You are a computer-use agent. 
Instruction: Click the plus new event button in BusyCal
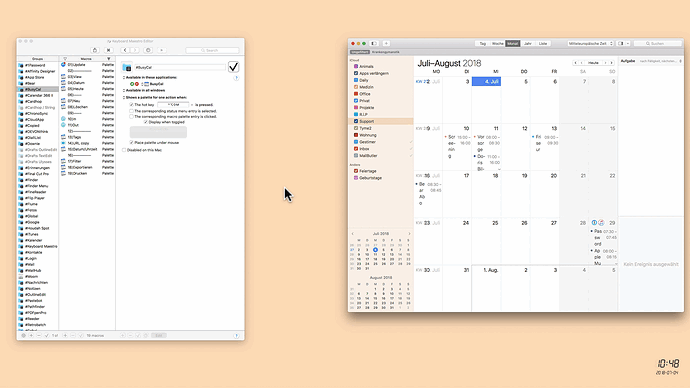[386, 44]
